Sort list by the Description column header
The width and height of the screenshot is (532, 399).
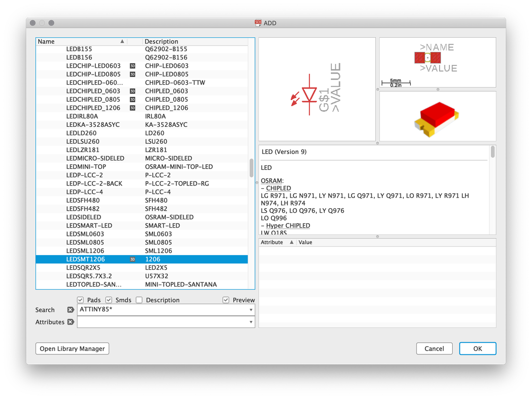pos(195,42)
